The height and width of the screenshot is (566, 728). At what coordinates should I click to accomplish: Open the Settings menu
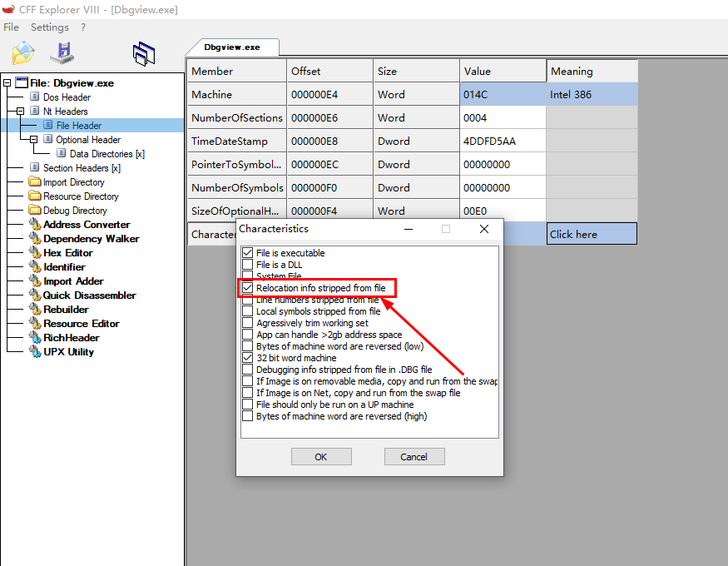(50, 27)
